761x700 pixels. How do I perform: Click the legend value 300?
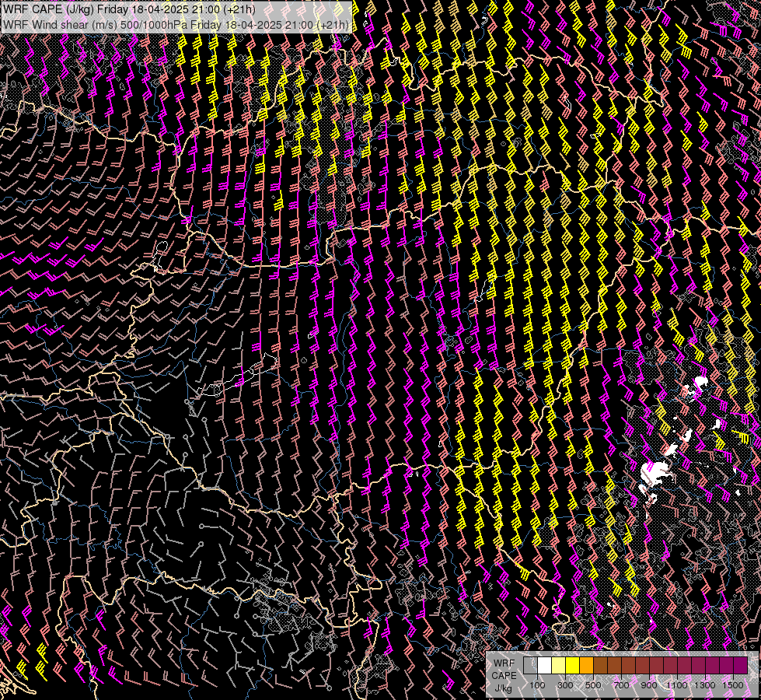[565, 685]
